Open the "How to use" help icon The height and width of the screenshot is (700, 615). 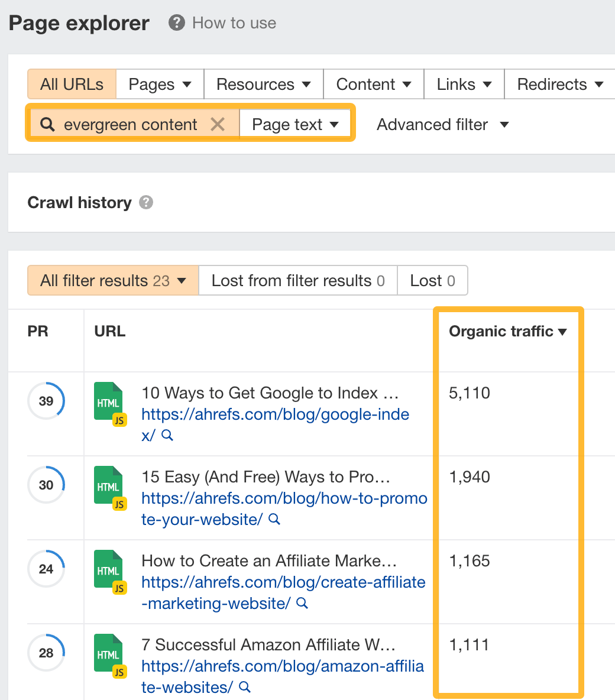[x=176, y=23]
